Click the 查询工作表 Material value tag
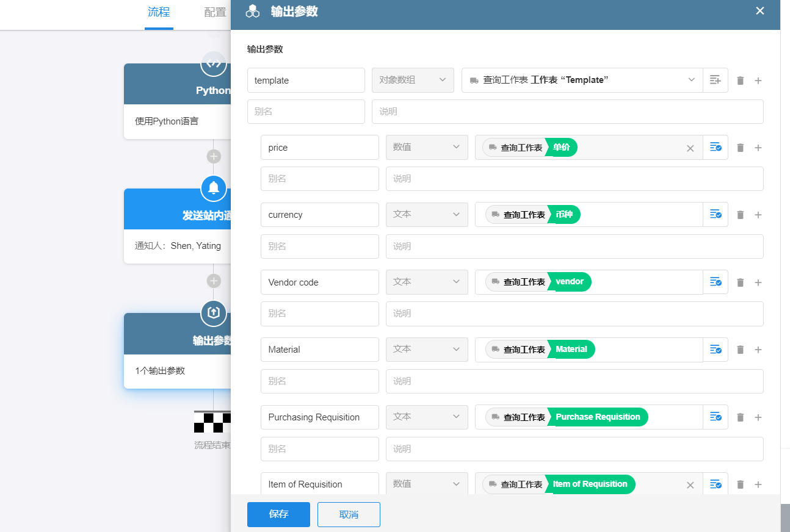The image size is (790, 532). pos(540,350)
